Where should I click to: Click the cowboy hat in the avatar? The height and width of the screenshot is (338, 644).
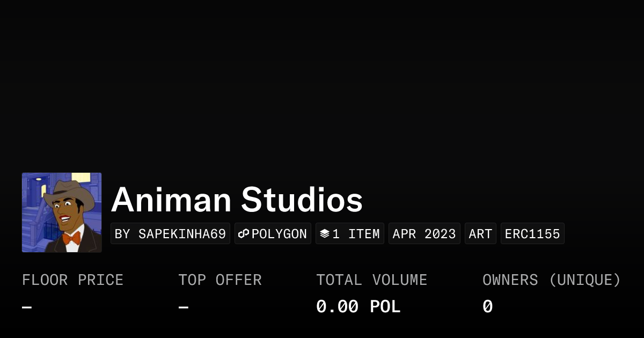click(x=69, y=190)
